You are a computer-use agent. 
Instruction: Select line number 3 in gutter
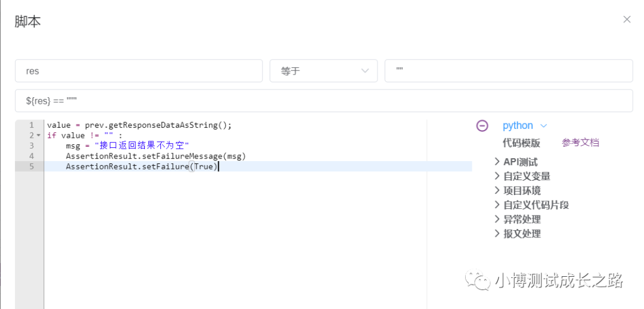coord(32,146)
